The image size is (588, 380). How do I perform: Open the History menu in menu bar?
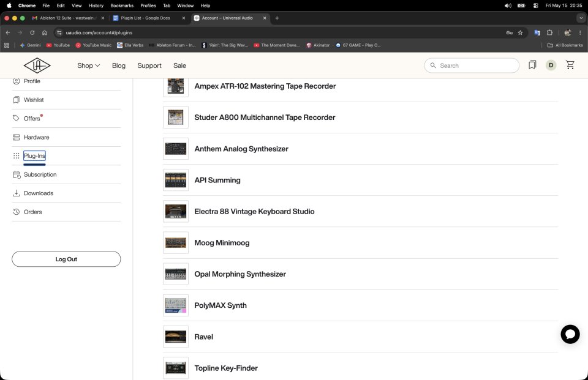click(96, 6)
